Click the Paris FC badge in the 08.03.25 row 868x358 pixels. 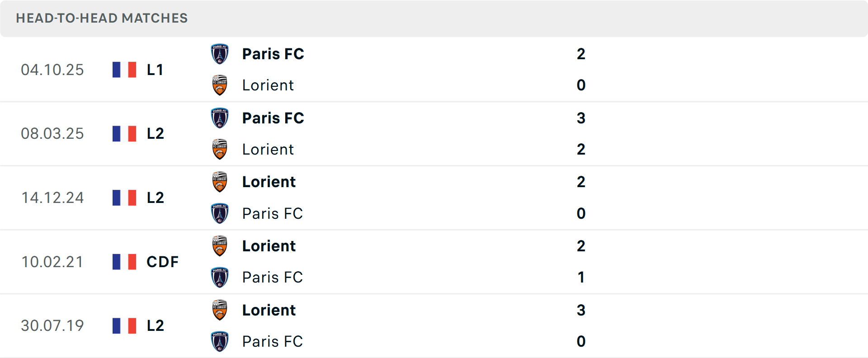tap(220, 118)
